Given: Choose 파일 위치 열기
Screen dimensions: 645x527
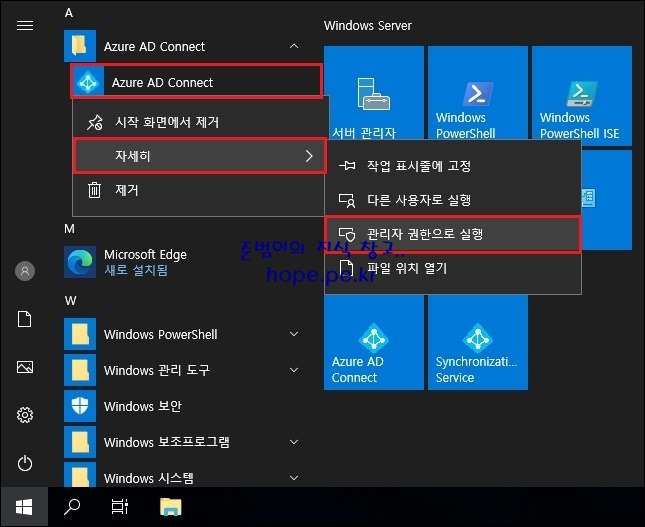Looking at the screenshot, I should (x=453, y=268).
